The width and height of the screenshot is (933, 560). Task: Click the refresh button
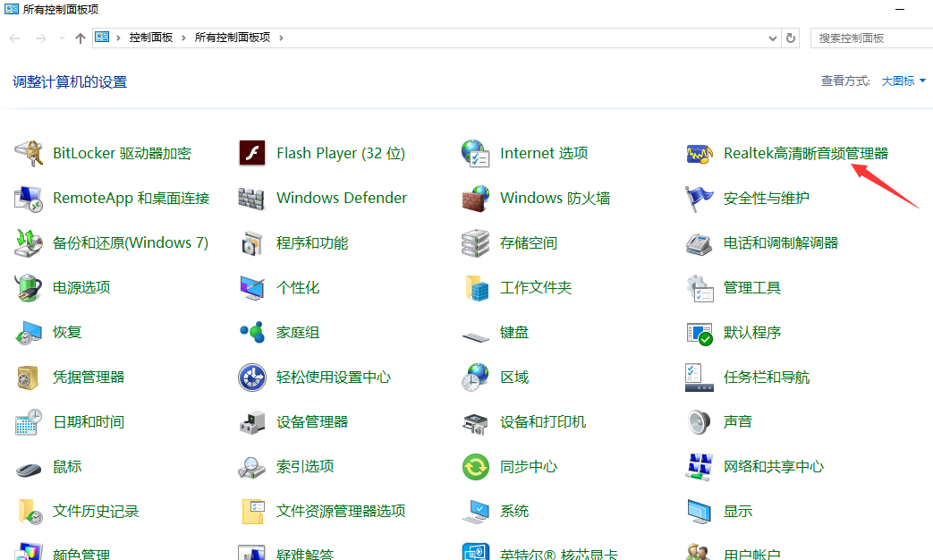[791, 38]
